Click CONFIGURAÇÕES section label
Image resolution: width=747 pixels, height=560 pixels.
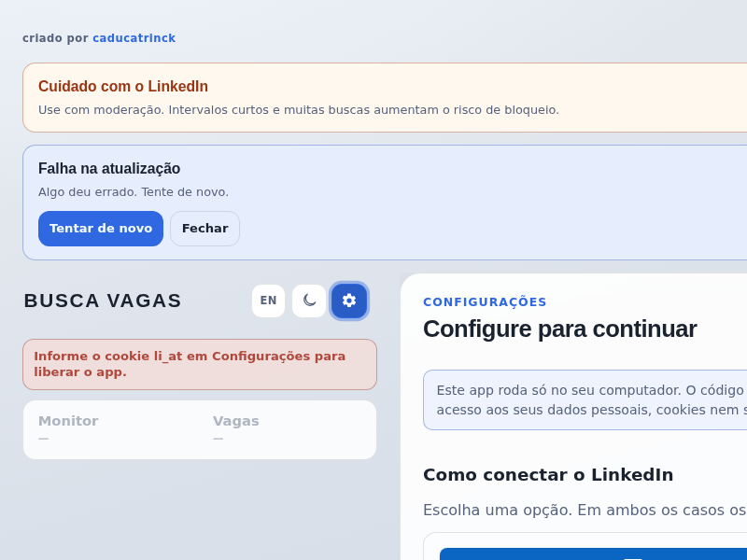485,301
